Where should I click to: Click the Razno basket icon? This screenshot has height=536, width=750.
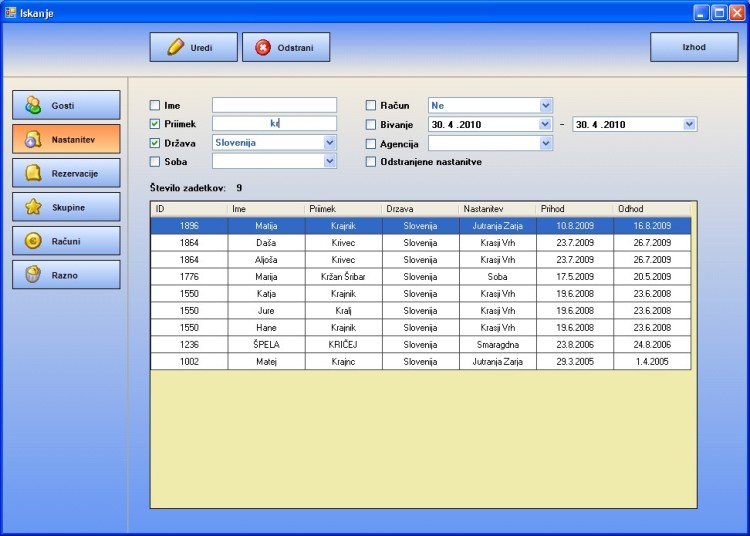tap(34, 274)
